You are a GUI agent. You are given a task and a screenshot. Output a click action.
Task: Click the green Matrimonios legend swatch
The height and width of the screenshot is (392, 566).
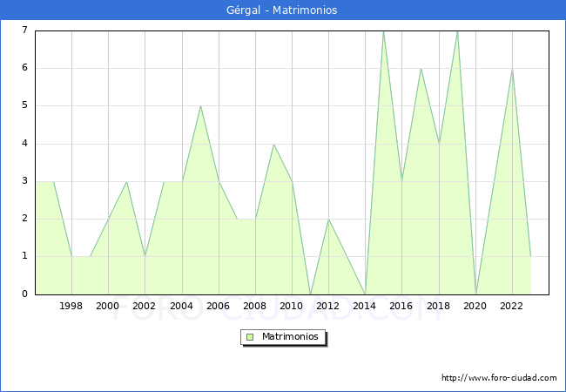(x=250, y=337)
